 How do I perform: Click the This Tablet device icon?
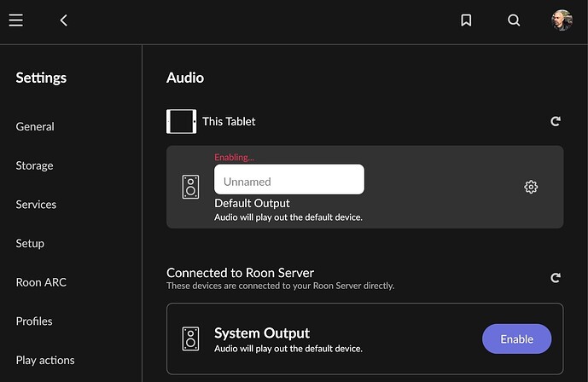point(181,121)
